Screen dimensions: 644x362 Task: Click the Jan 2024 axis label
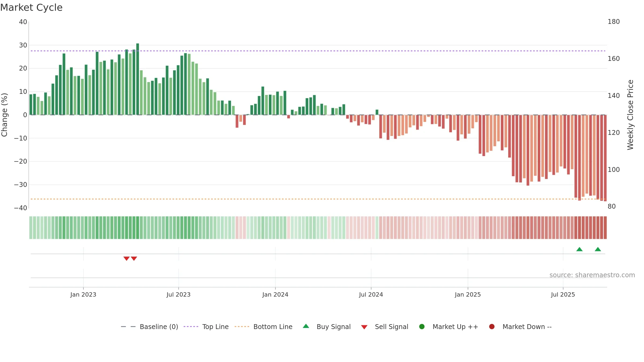click(275, 294)
